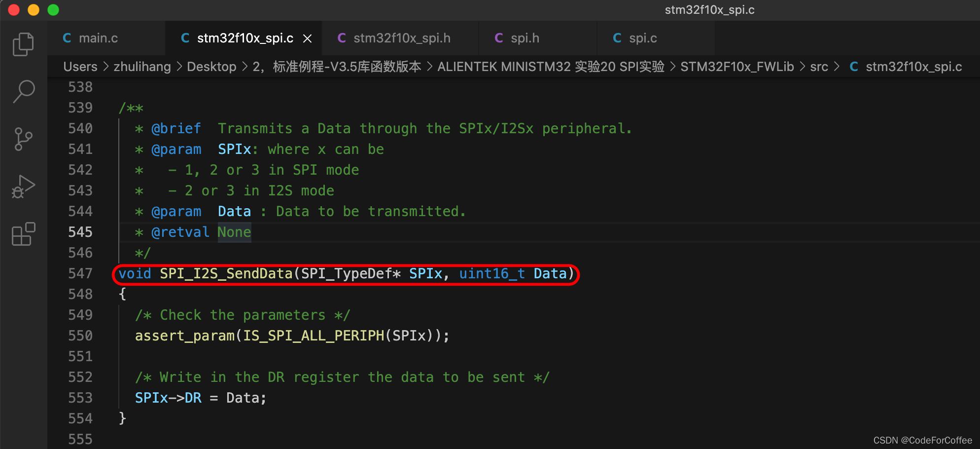Open the Extensions sidebar icon

(x=23, y=234)
